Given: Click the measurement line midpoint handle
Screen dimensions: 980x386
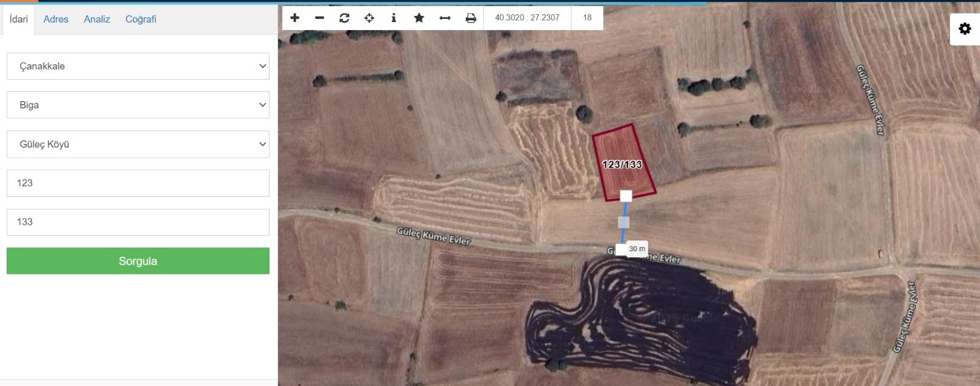Looking at the screenshot, I should (624, 222).
